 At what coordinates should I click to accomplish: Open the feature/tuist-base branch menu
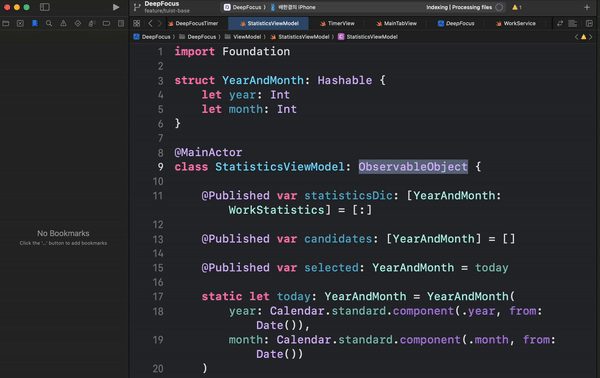(x=167, y=11)
